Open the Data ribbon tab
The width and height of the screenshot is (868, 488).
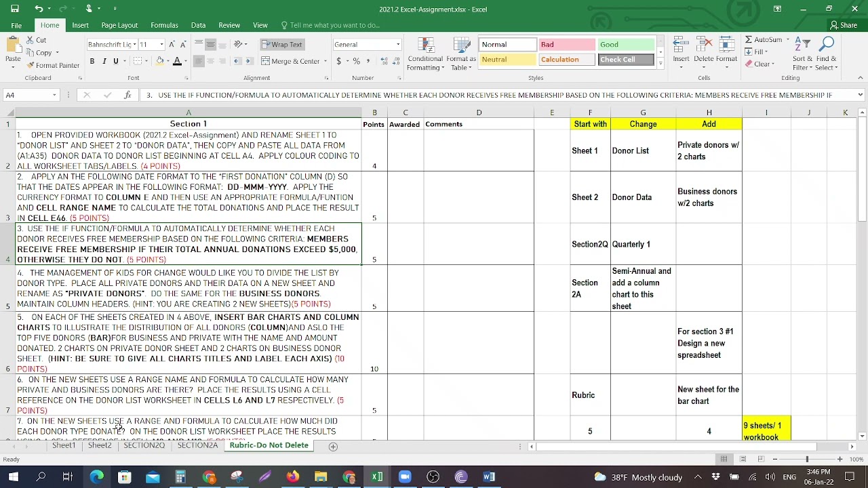coord(198,25)
